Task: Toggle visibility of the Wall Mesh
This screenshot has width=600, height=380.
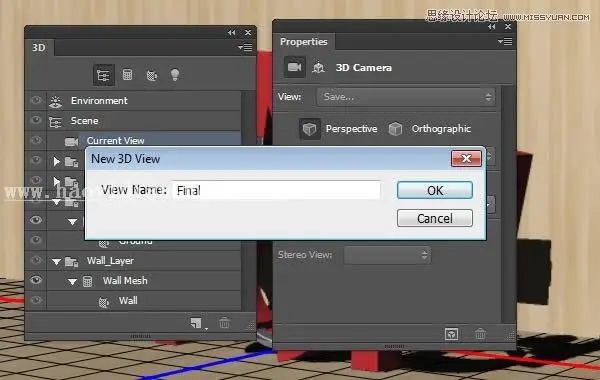Action: click(x=36, y=280)
